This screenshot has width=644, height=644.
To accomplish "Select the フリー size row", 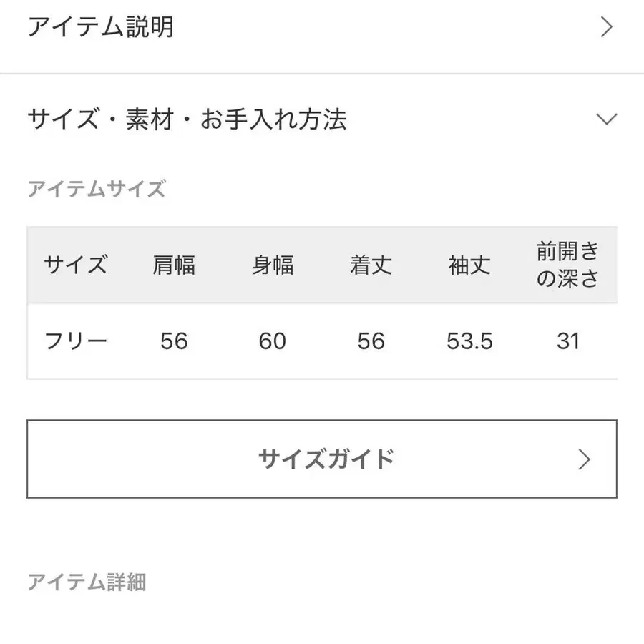I will (74, 341).
